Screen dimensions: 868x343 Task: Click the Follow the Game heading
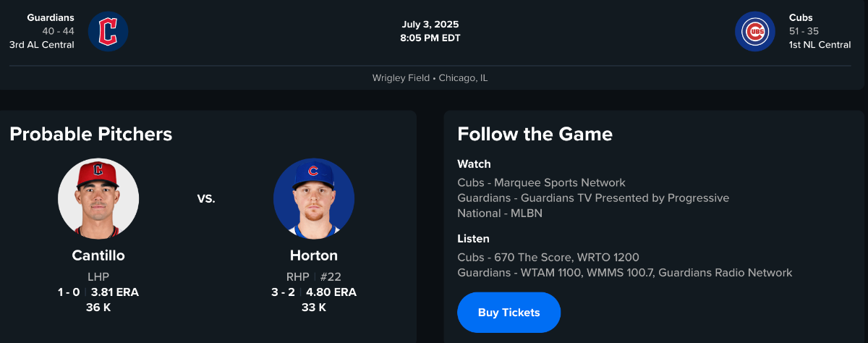coord(535,134)
